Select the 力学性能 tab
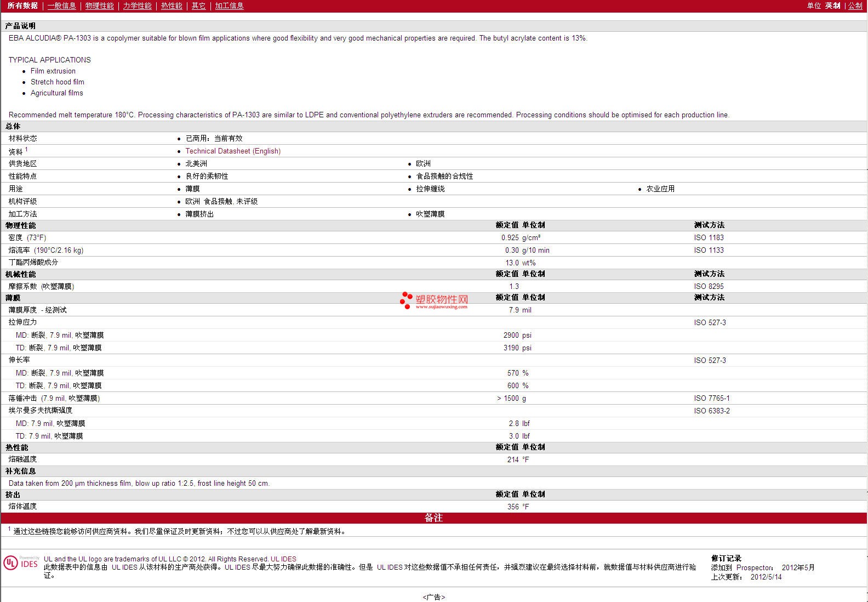The width and height of the screenshot is (868, 602). [137, 5]
